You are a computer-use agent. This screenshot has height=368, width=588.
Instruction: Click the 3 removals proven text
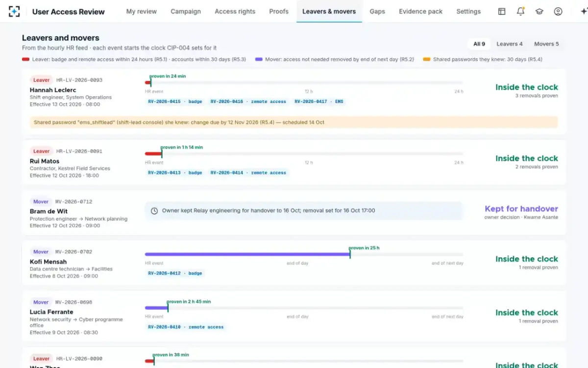point(537,96)
